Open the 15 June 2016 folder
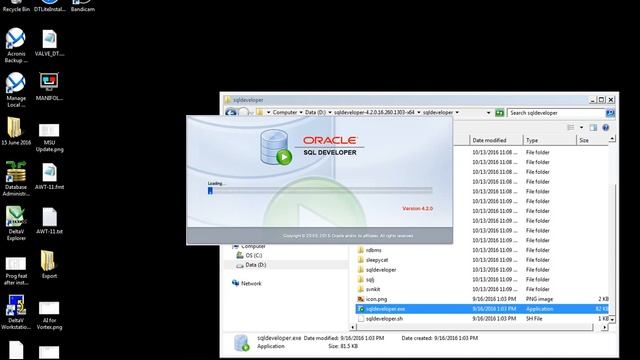 (x=16, y=131)
